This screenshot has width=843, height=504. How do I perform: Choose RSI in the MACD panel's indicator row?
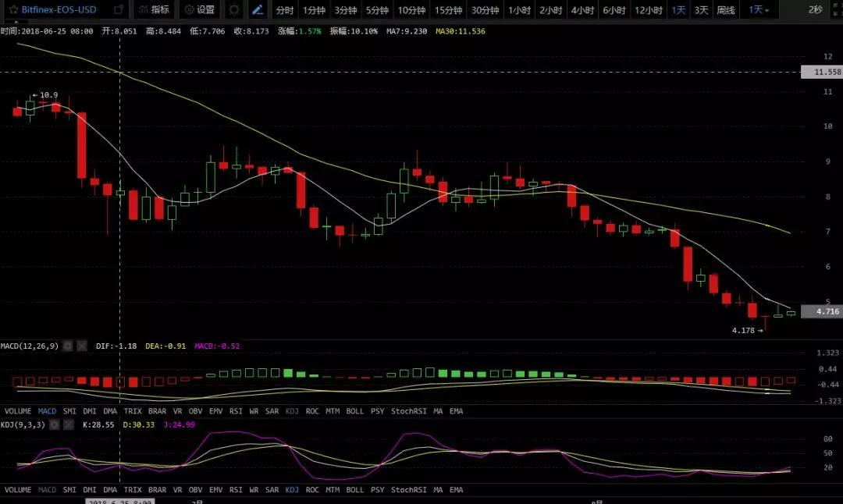click(x=236, y=410)
